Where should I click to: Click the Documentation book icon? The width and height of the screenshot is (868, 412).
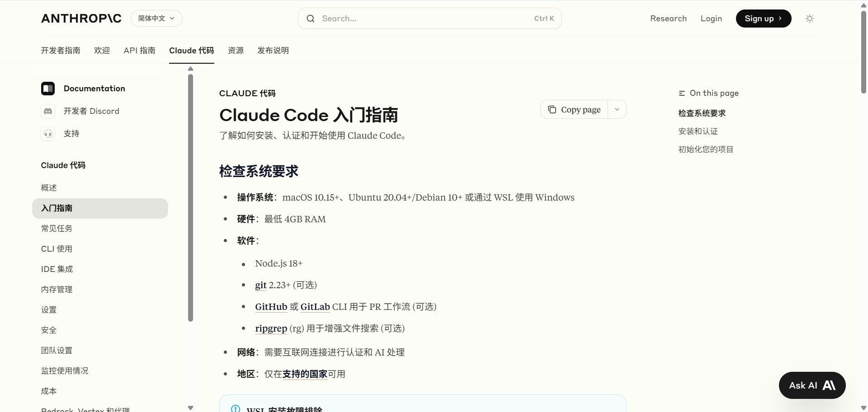(x=48, y=89)
